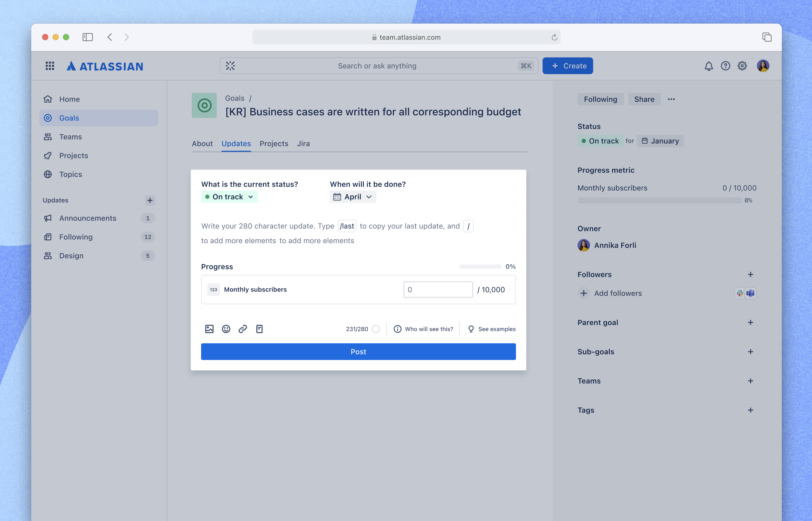812x521 pixels.
Task: Click the Slack and Teams integration icons
Action: pos(745,293)
